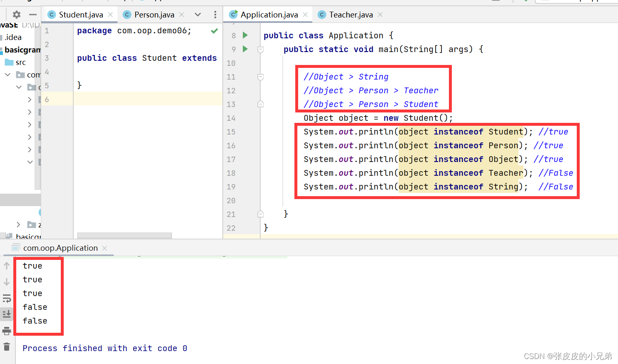Toggle scroll to end of console

pos(7,314)
